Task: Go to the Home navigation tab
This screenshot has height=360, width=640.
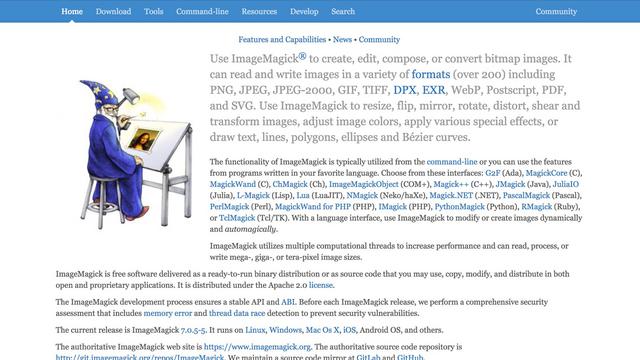Action: (x=72, y=11)
